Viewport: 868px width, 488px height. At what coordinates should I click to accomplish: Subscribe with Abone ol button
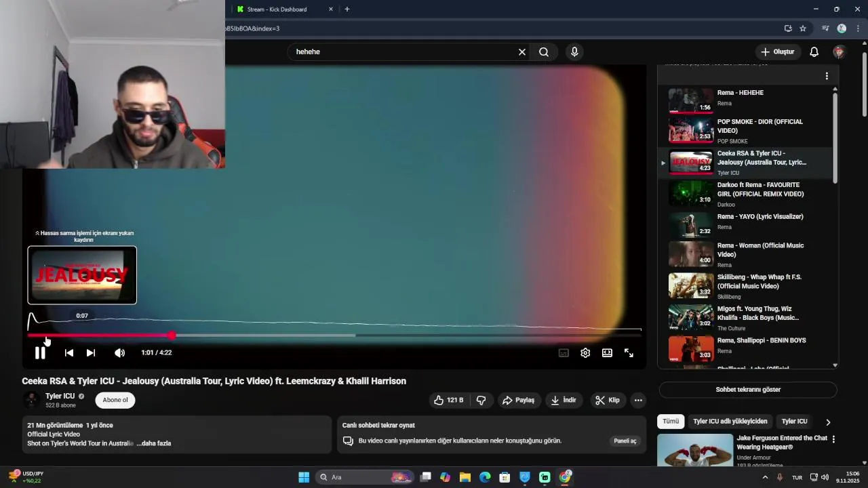pyautogui.click(x=115, y=400)
